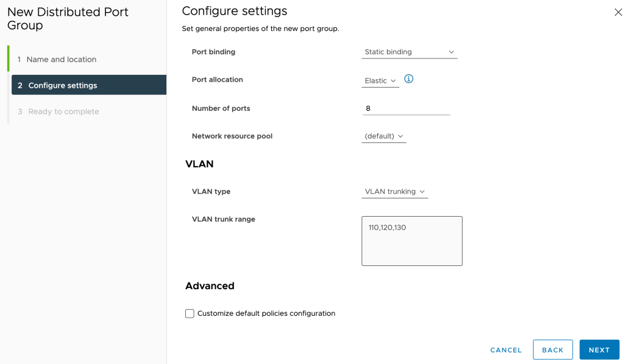
Task: Focus the VLAN trunk range text box
Action: (x=412, y=241)
